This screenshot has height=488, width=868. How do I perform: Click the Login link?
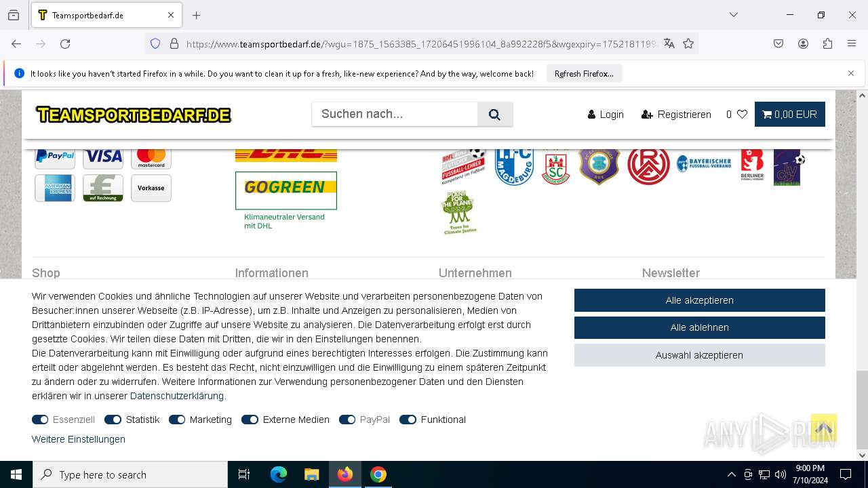tap(606, 115)
